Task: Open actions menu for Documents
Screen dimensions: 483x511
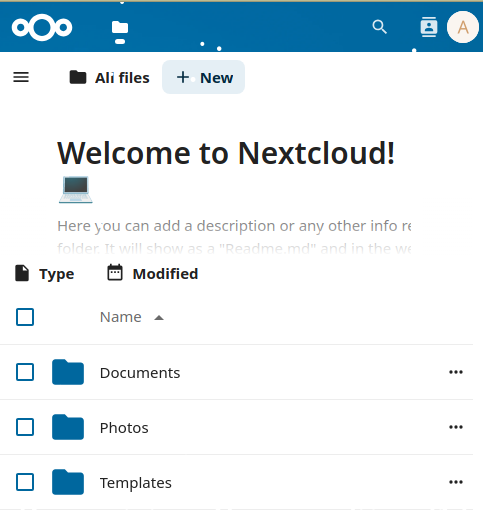Action: pyautogui.click(x=456, y=372)
